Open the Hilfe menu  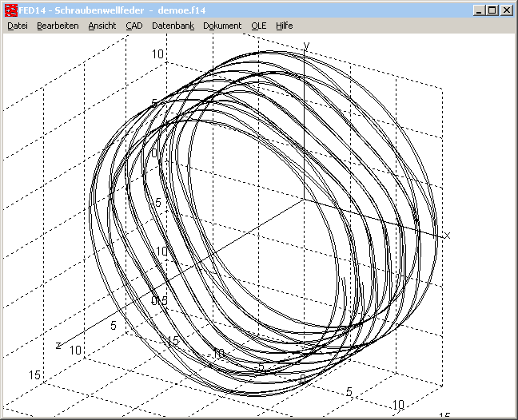tap(284, 26)
